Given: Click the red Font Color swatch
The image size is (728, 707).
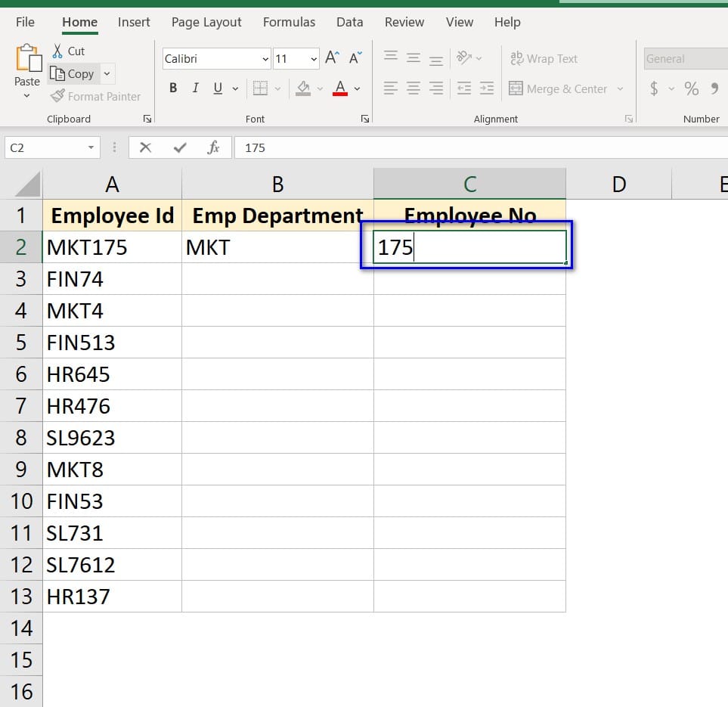Looking at the screenshot, I should tap(340, 88).
